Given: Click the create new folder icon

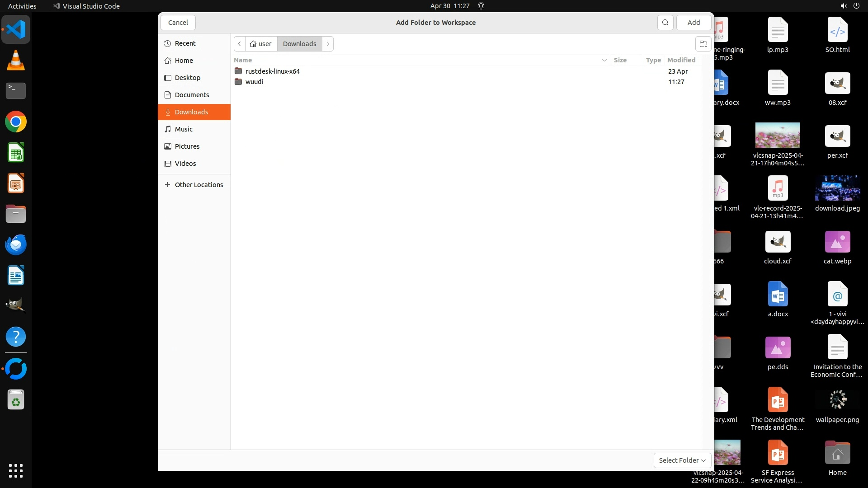Looking at the screenshot, I should pos(703,44).
